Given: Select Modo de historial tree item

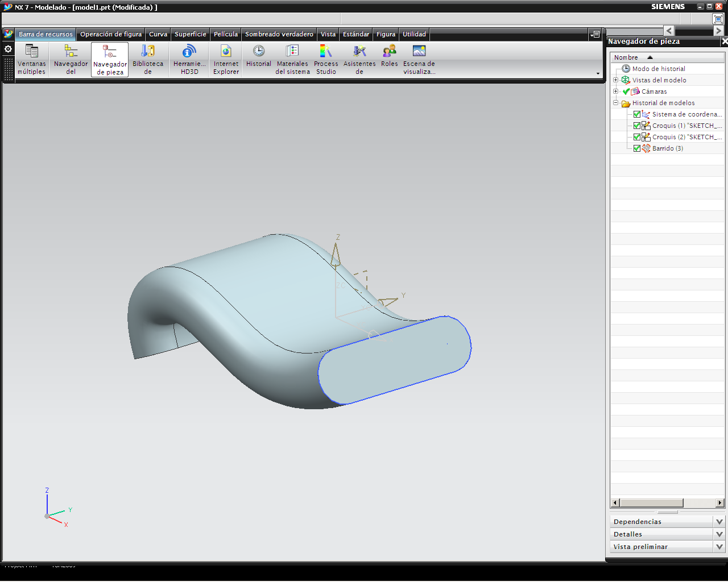Looking at the screenshot, I should click(x=659, y=69).
